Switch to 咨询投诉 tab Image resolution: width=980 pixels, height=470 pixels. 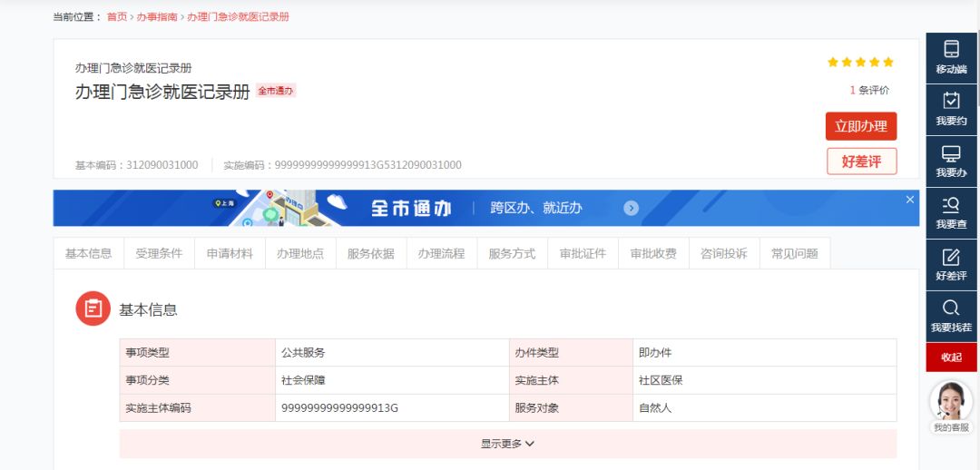[x=724, y=254]
